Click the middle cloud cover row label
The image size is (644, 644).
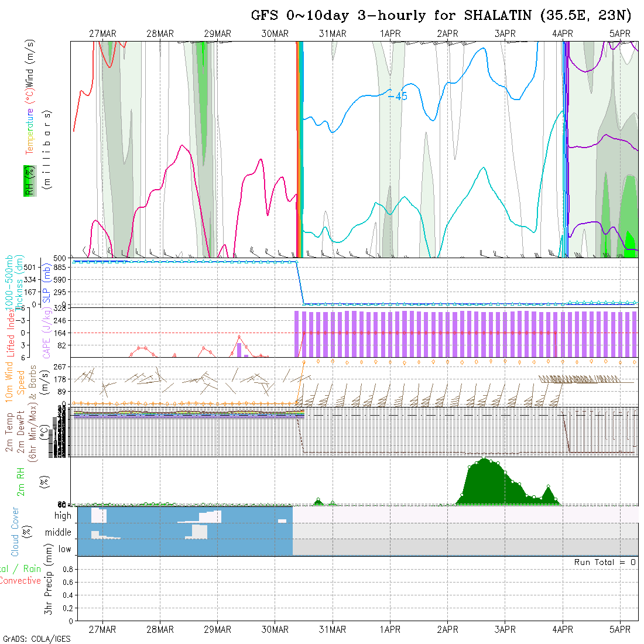pos(58,533)
